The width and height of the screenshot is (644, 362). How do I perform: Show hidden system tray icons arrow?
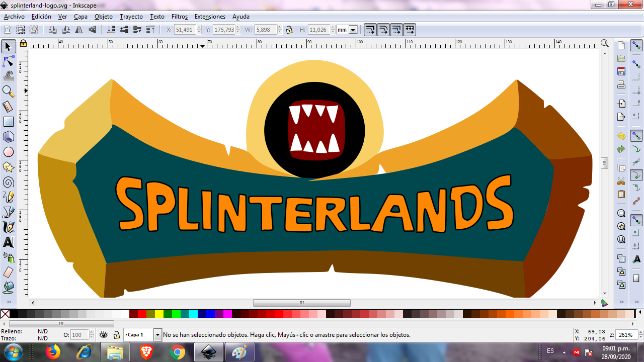565,352
